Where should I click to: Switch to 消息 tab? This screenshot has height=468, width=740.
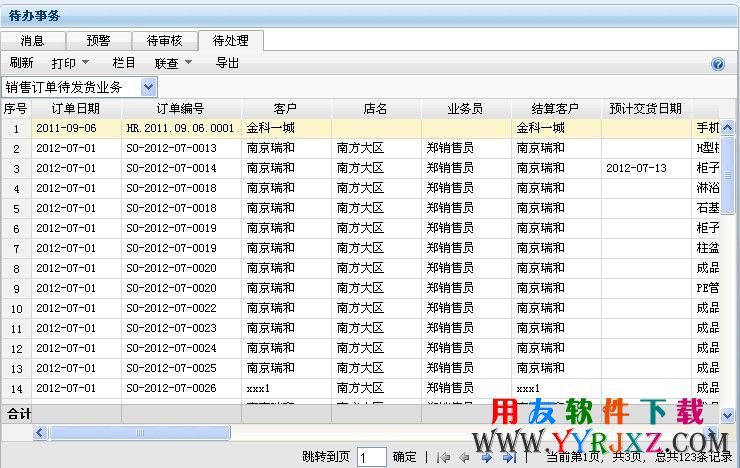32,41
